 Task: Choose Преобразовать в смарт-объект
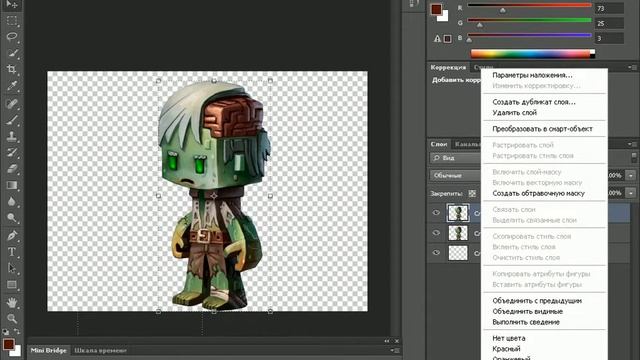click(x=542, y=129)
